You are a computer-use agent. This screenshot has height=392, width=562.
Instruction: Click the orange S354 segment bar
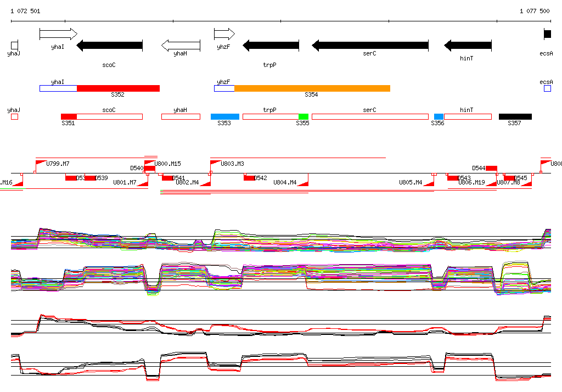(312, 88)
